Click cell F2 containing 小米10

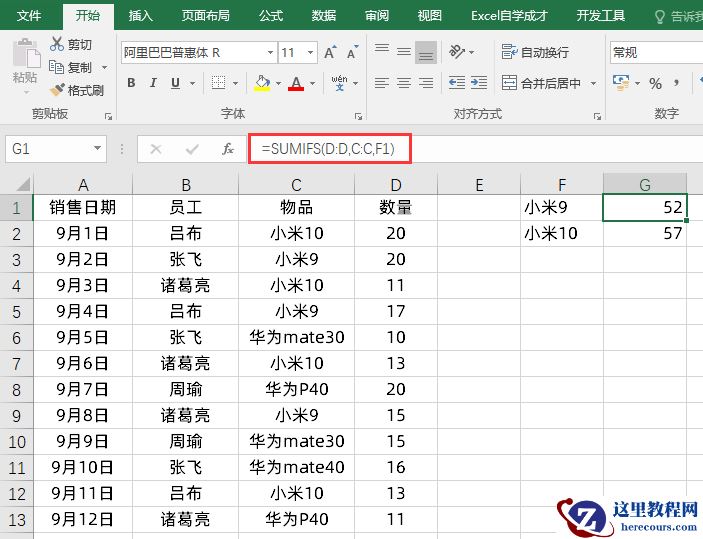[x=562, y=233]
